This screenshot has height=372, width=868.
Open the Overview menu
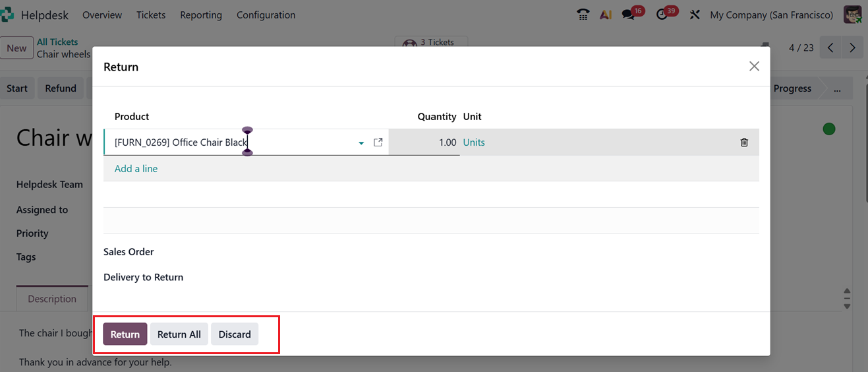[x=102, y=15]
